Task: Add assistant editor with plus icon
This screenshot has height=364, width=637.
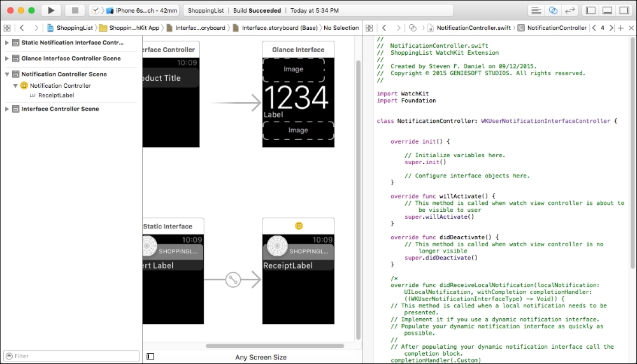Action: 620,28
